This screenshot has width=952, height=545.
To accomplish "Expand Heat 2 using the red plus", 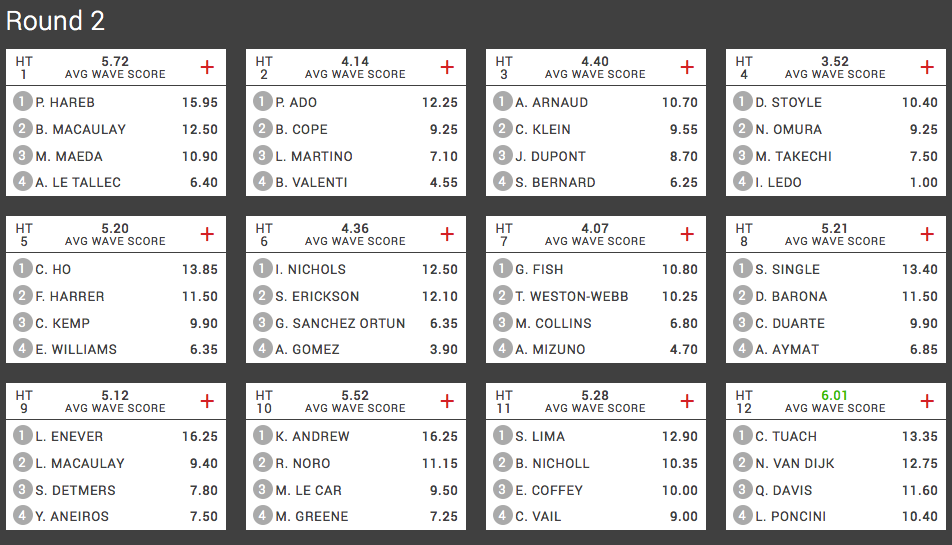I will pyautogui.click(x=447, y=67).
